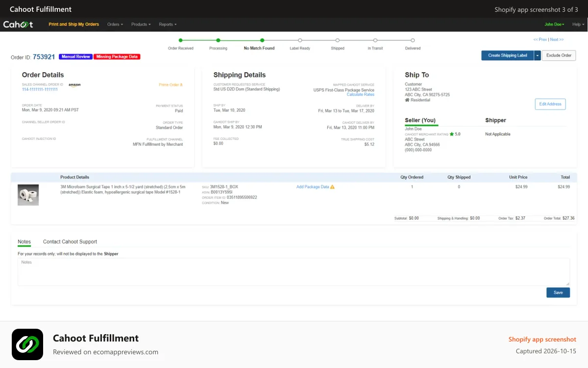The height and width of the screenshot is (368, 588).
Task: Click the Missing Package Data badge
Action: (x=117, y=57)
